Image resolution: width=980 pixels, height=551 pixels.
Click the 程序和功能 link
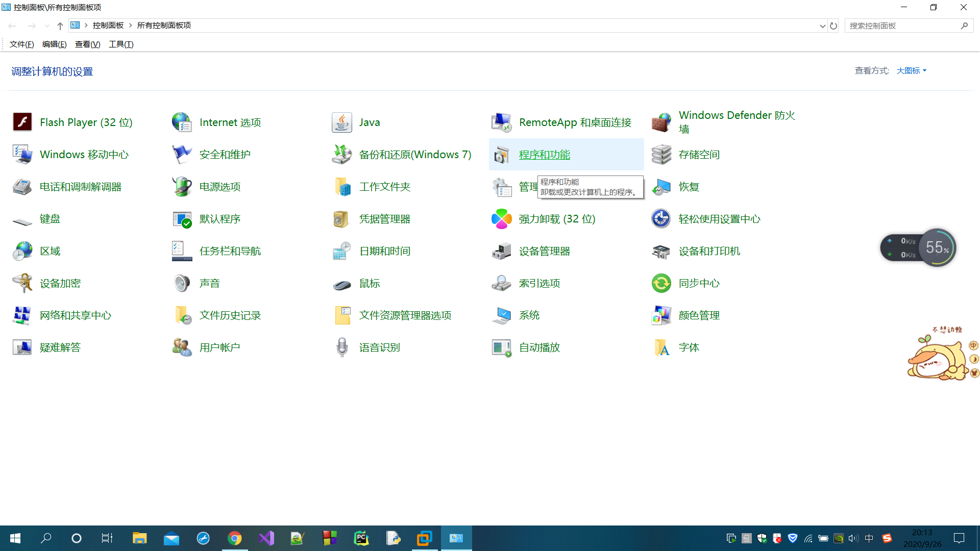544,155
